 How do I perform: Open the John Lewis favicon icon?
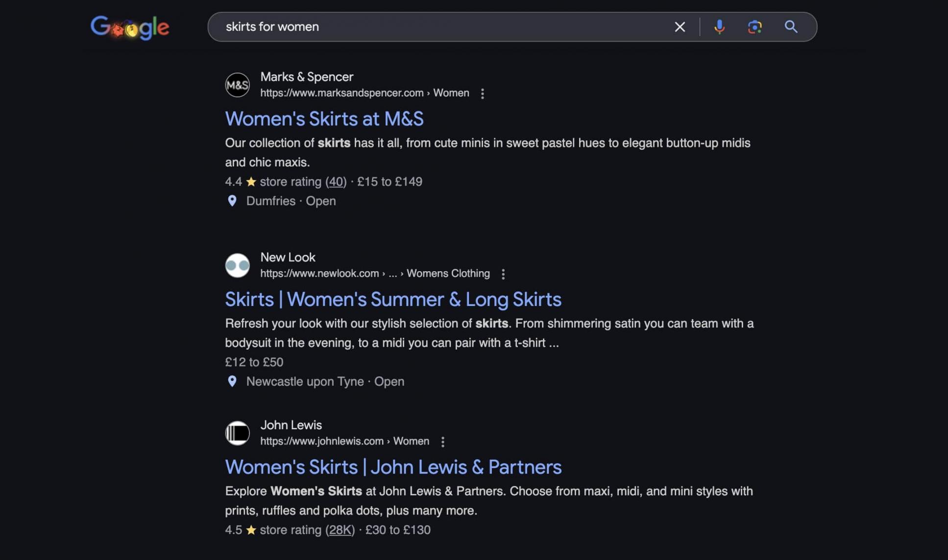tap(237, 433)
